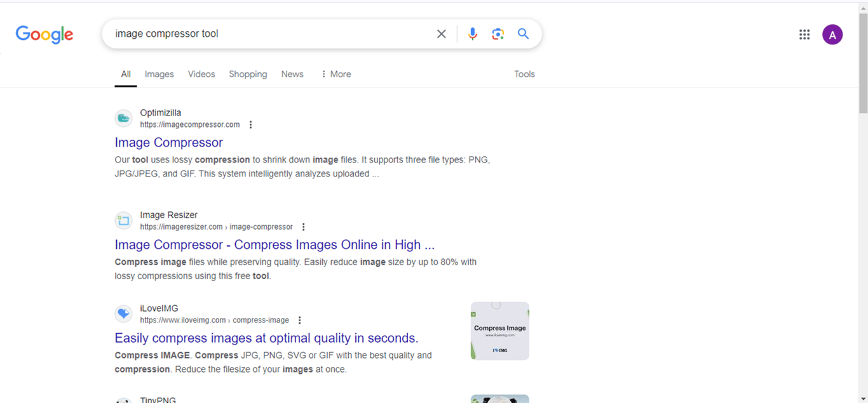Viewport: 868px width, 403px height.
Task: Expand the More search categories menu
Action: click(336, 74)
